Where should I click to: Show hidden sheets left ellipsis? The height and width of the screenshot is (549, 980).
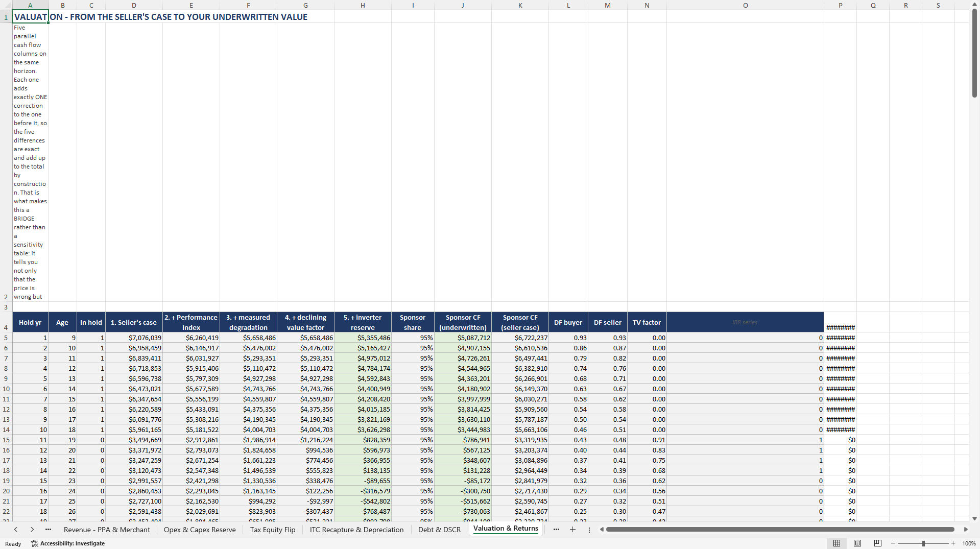tap(48, 530)
